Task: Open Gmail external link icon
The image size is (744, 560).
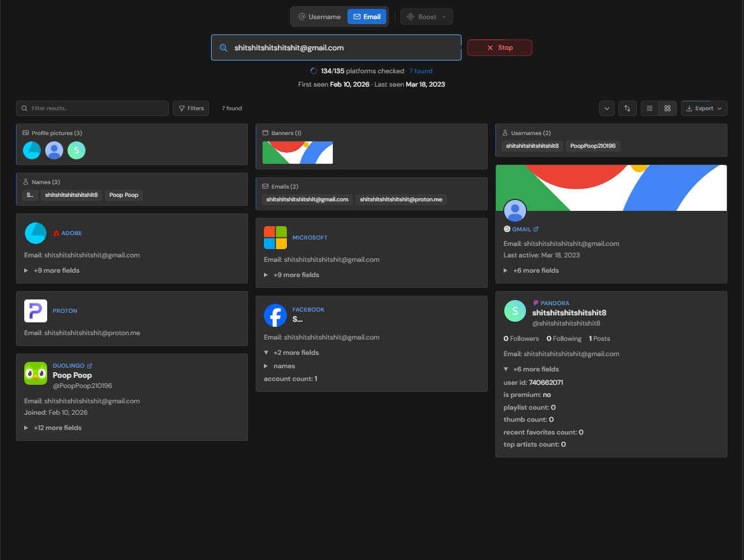Action: coord(536,229)
